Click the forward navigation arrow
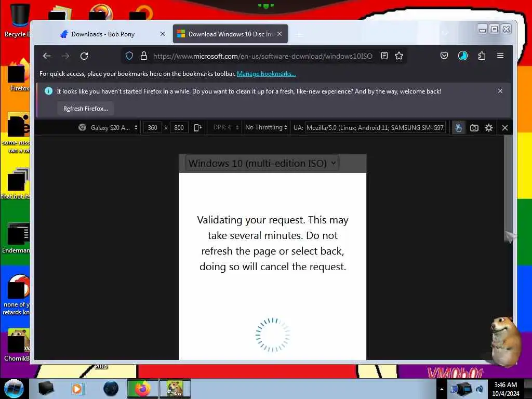This screenshot has width=532, height=399. coord(65,56)
